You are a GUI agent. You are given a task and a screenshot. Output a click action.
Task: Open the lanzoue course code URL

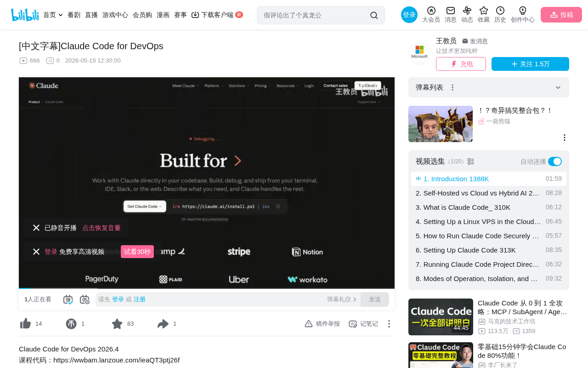[116, 360]
